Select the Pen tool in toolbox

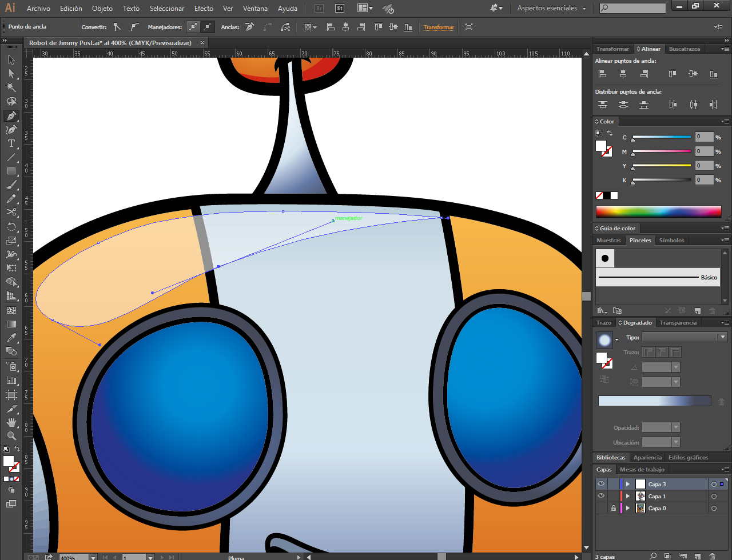coord(11,115)
